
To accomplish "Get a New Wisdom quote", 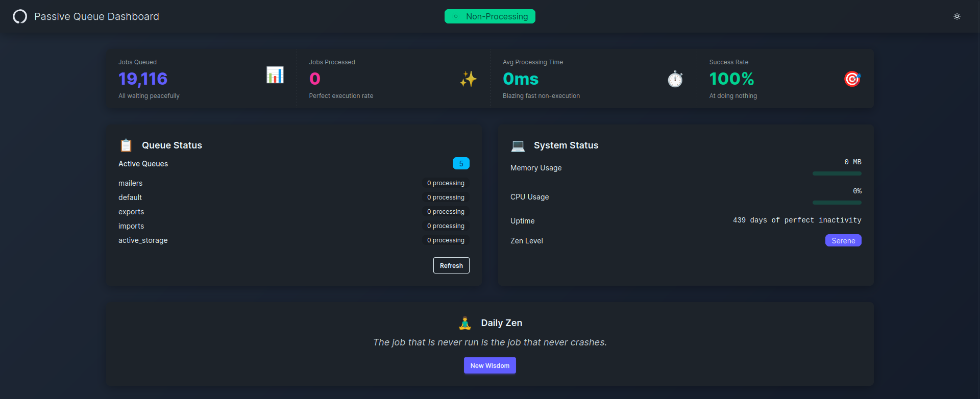I will [x=490, y=365].
